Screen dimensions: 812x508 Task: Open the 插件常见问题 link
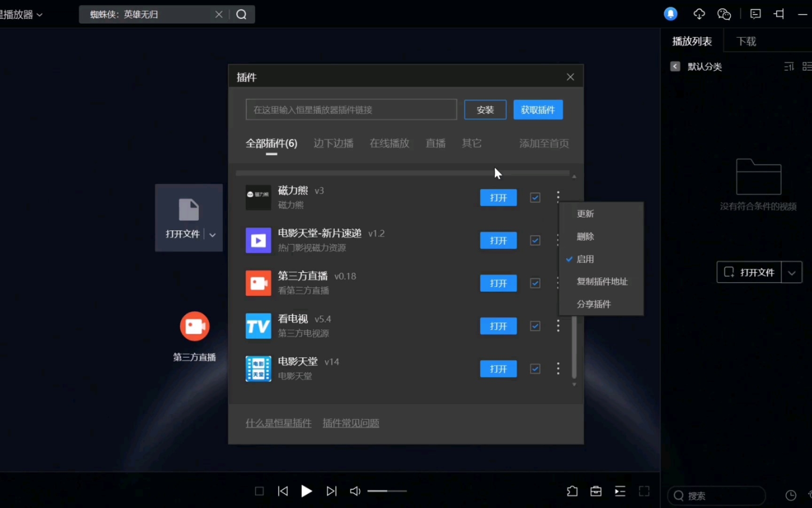[x=351, y=423]
